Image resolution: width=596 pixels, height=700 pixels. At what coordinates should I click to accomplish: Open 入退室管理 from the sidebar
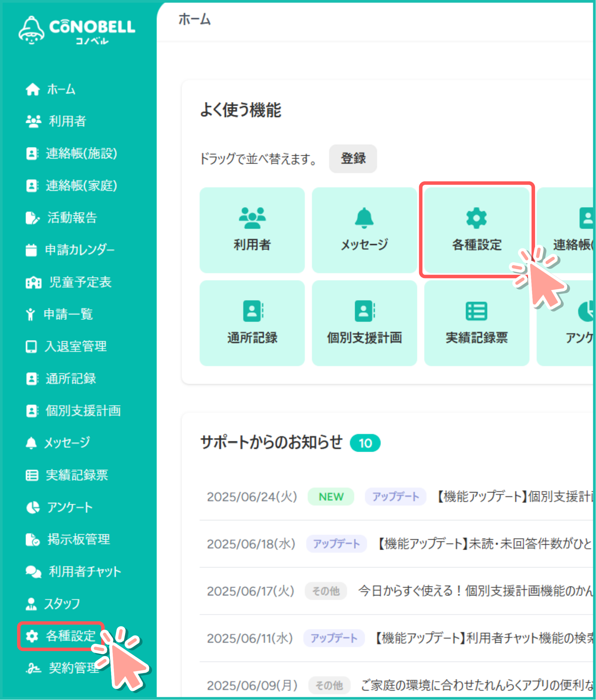pos(75,346)
